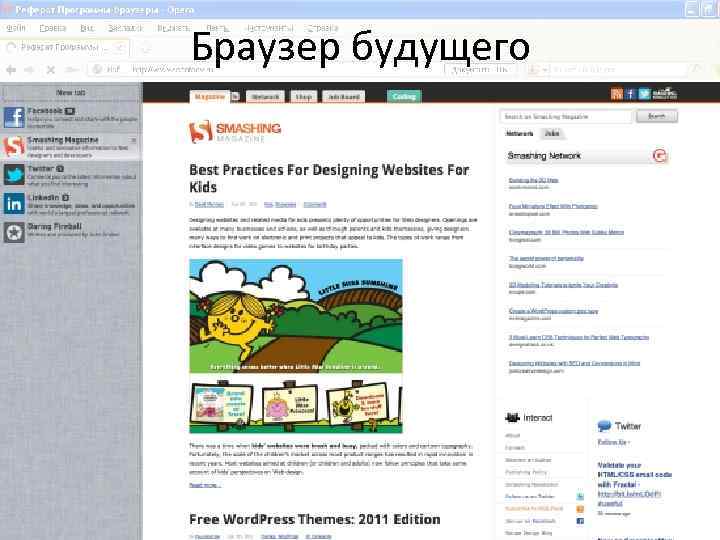Select the Shop navigation tab
This screenshot has width=720, height=540.
click(x=303, y=96)
